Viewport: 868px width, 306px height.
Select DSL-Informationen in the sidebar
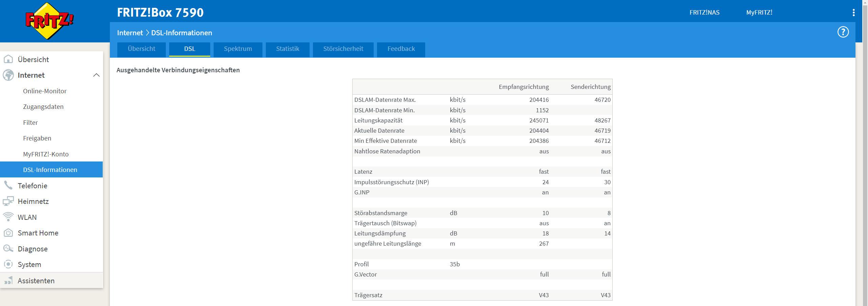coord(51,170)
